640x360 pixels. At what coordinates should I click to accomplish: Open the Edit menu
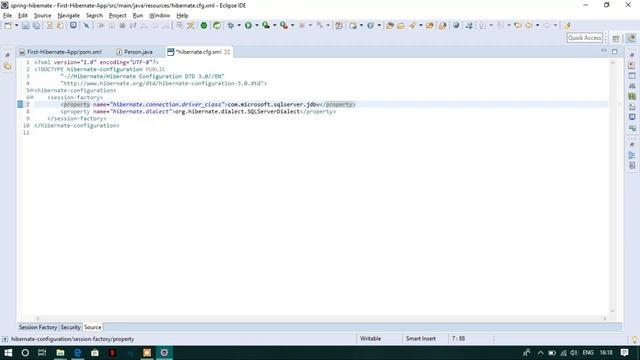(x=22, y=16)
